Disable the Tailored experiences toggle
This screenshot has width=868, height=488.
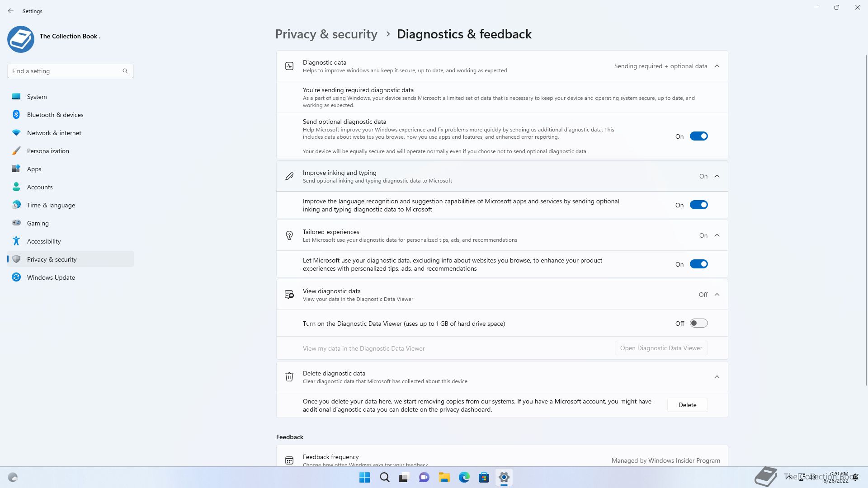pos(698,264)
